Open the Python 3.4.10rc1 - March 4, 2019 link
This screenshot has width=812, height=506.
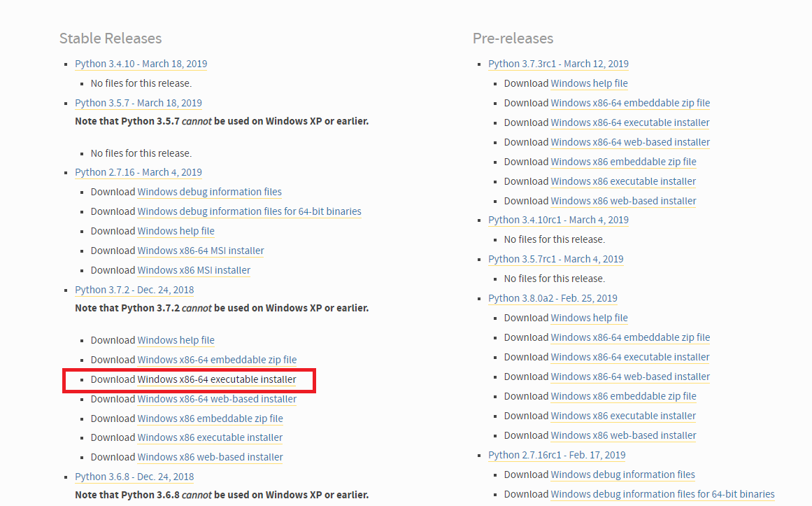tap(558, 220)
